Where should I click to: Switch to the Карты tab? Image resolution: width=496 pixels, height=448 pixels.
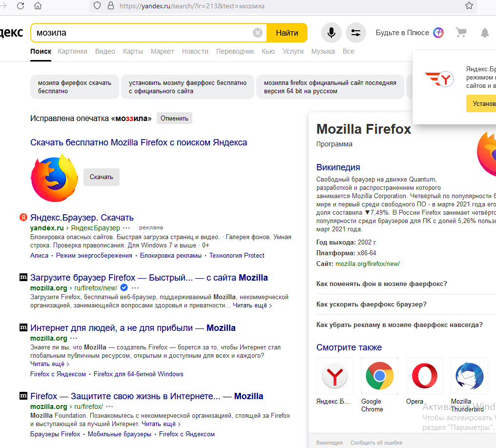pyautogui.click(x=133, y=51)
